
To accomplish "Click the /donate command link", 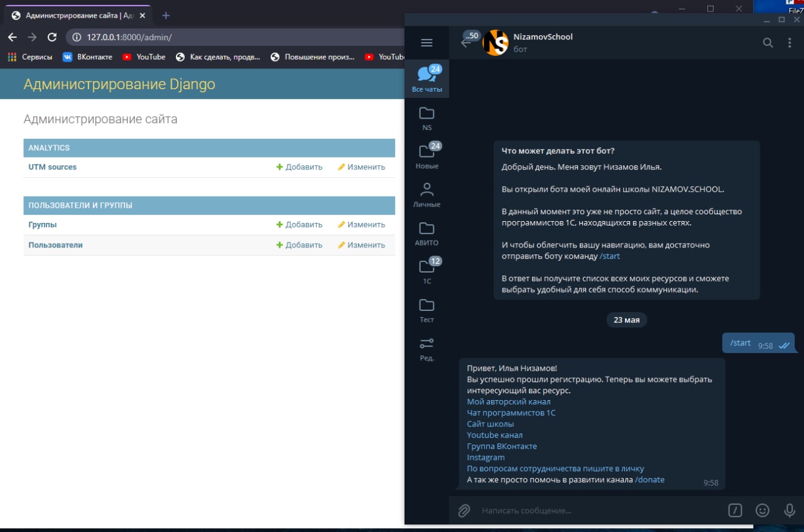I will tap(649, 480).
